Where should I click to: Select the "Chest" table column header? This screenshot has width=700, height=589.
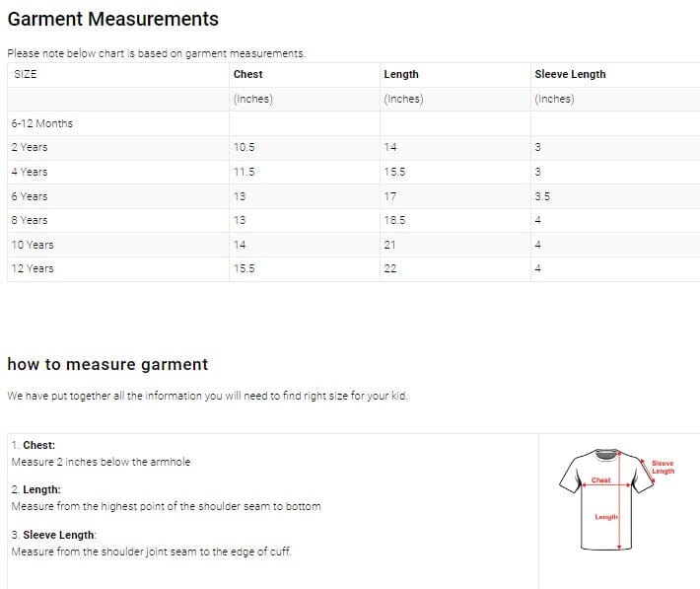coord(247,74)
